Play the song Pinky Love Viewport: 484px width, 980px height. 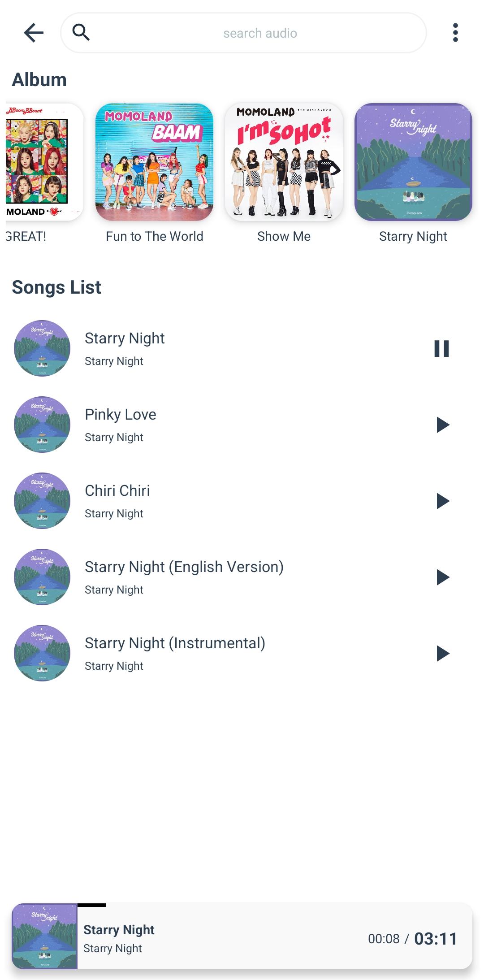click(x=442, y=425)
